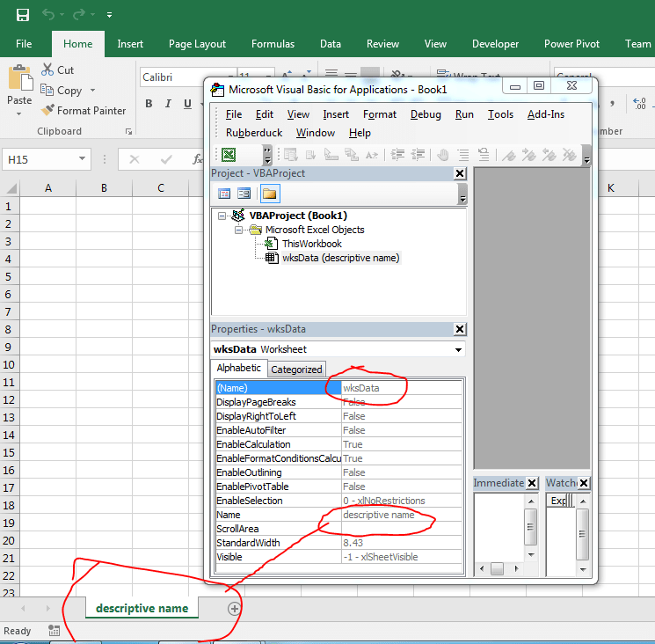
Task: Click List Constants icon in Edit toolbar
Action: (x=310, y=155)
